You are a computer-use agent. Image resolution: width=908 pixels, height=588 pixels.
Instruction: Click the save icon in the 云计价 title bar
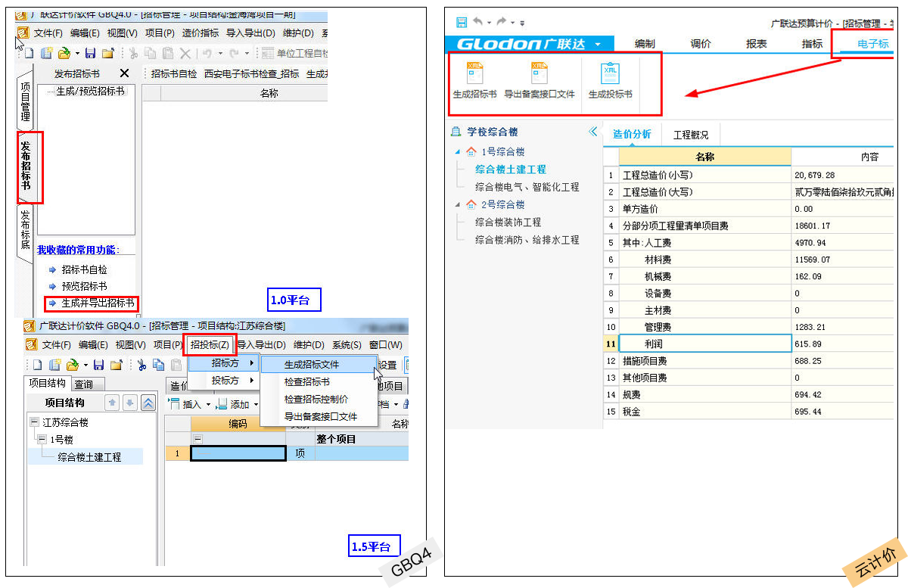pos(462,23)
